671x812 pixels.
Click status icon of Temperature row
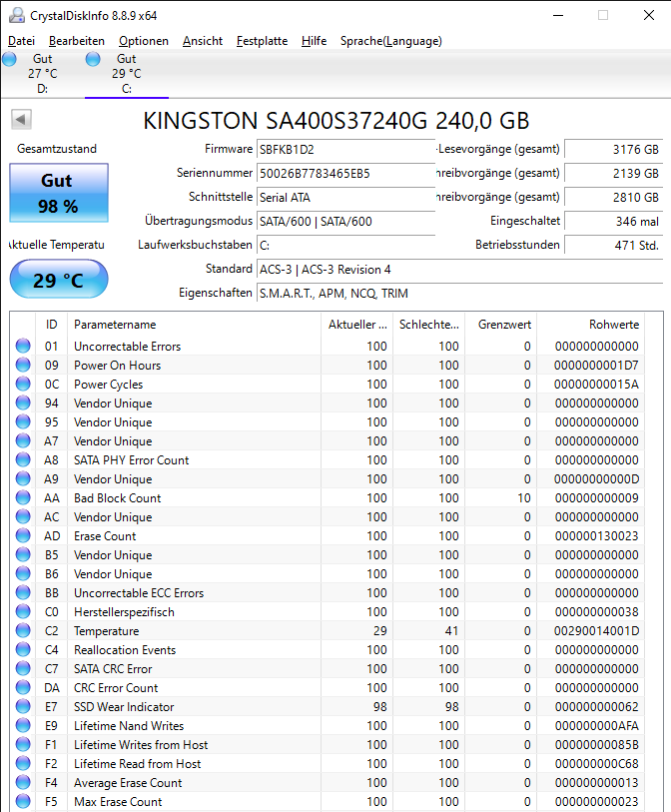23,630
